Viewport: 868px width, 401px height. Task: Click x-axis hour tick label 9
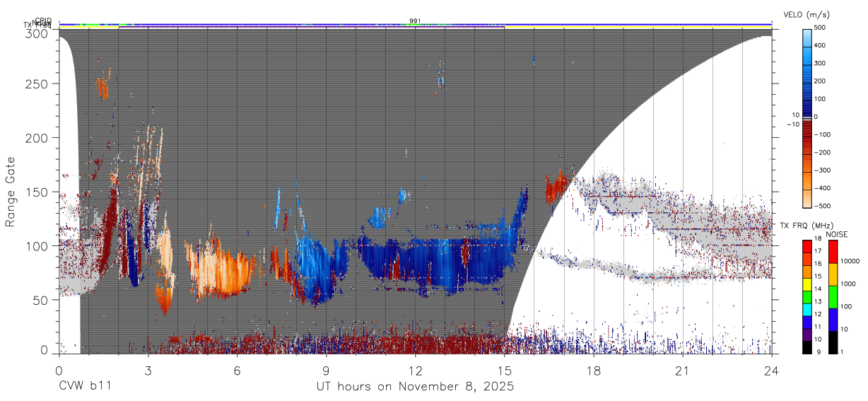coord(326,371)
